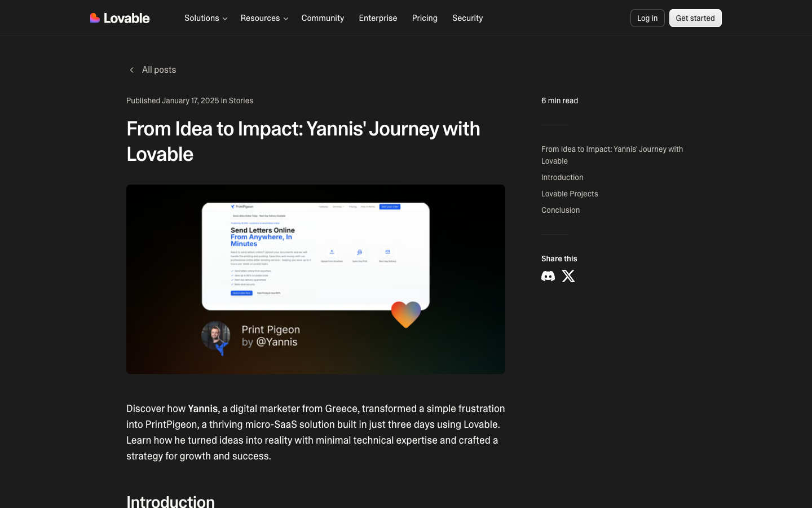
Task: Navigate to the Security page
Action: pyautogui.click(x=467, y=18)
